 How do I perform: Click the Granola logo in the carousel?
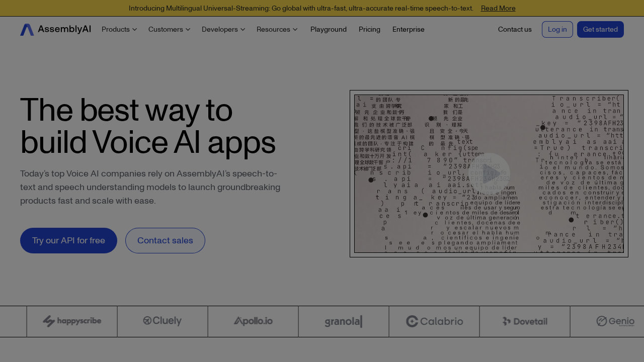344,321
